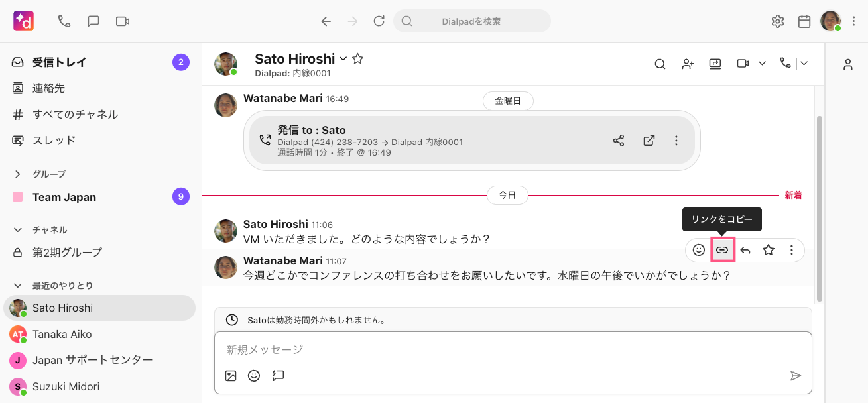Collapse the チャネル section
The image size is (868, 403).
tap(18, 230)
